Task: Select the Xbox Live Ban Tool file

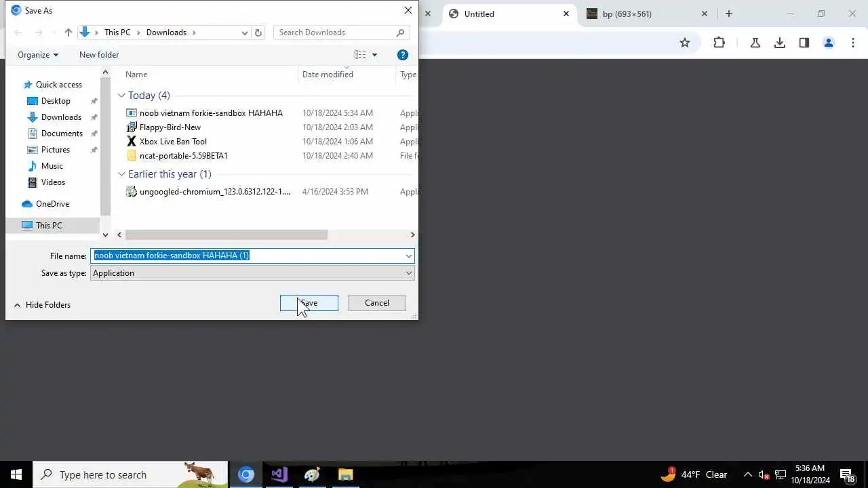Action: click(x=173, y=142)
